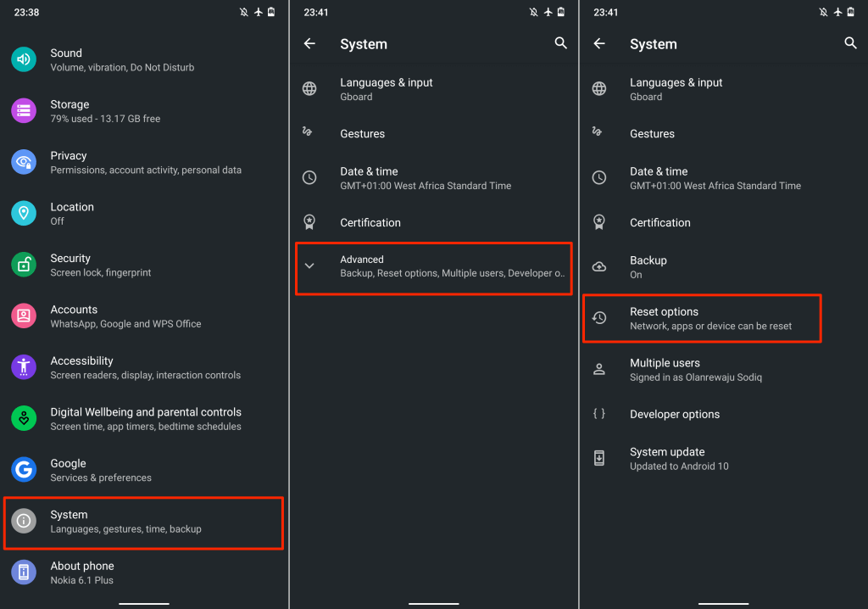This screenshot has height=609, width=868.
Task: Open the System settings entry
Action: coord(143,522)
